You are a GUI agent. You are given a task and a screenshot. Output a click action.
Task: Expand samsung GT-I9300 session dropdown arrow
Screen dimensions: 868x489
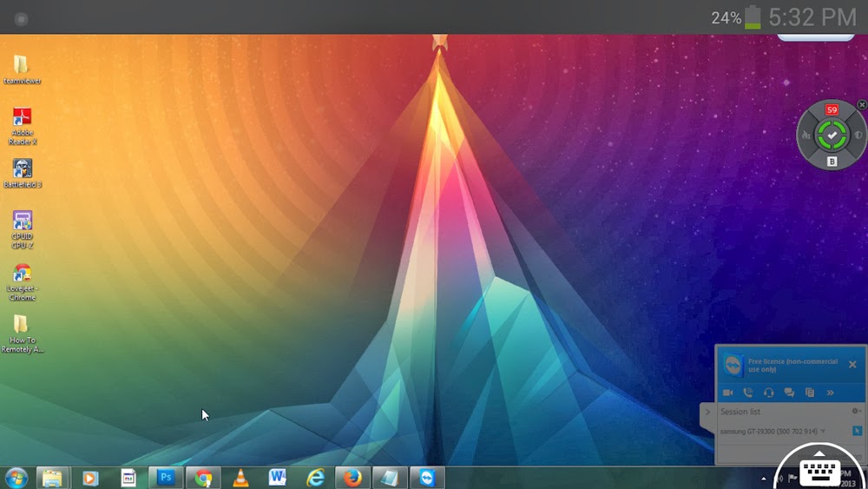pyautogui.click(x=823, y=432)
